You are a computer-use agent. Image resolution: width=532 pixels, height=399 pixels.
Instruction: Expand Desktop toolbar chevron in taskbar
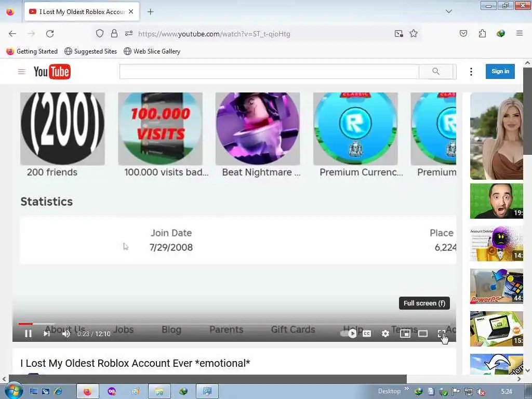[x=406, y=389]
